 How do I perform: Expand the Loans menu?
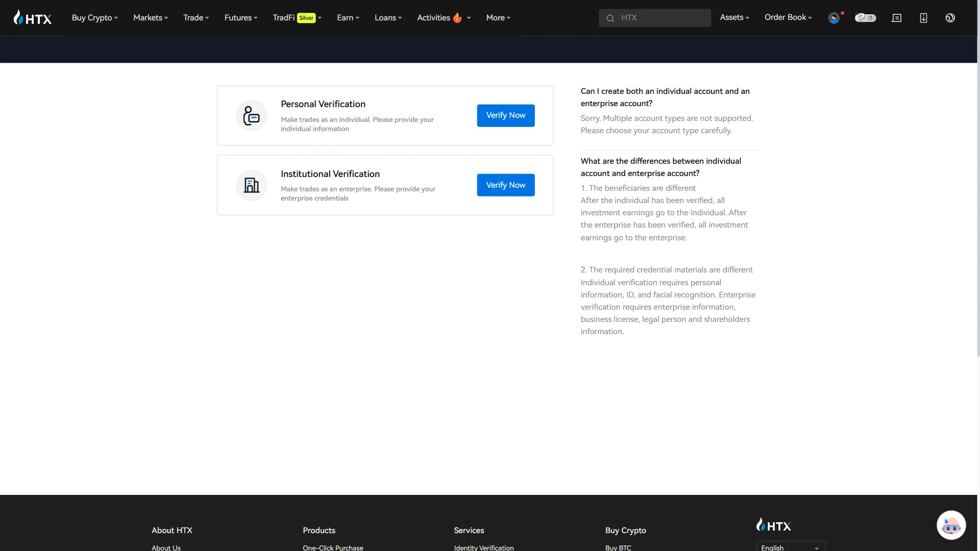(388, 18)
